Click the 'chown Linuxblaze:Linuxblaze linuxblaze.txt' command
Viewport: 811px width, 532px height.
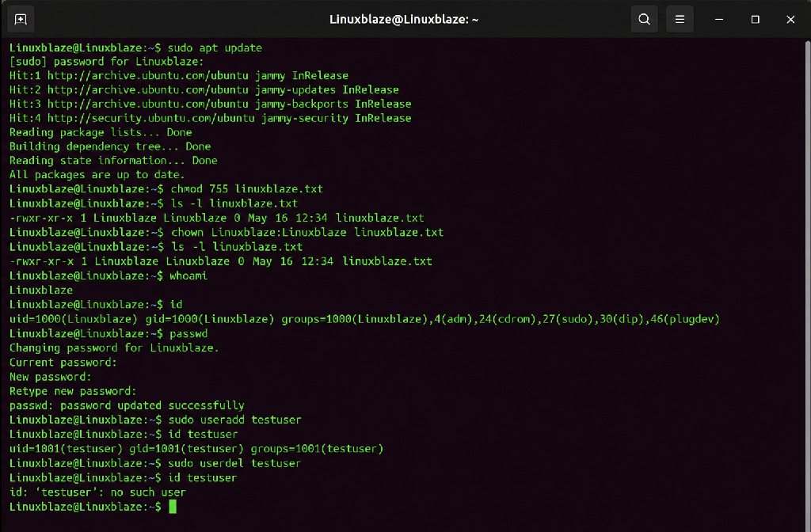click(x=307, y=233)
